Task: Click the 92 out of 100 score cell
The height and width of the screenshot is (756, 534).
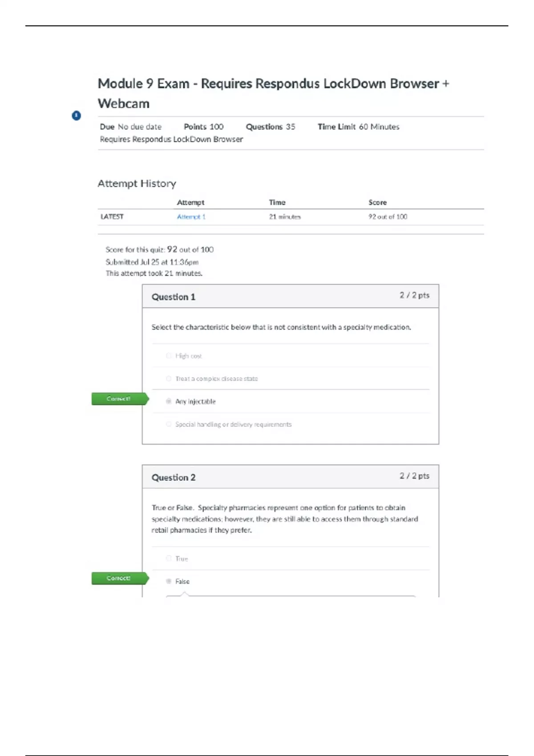Action: point(388,217)
